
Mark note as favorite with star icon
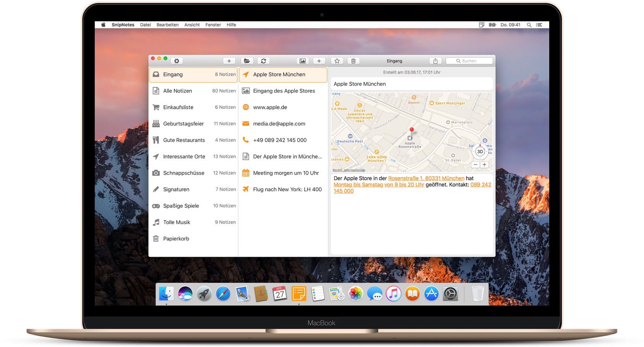tap(337, 61)
